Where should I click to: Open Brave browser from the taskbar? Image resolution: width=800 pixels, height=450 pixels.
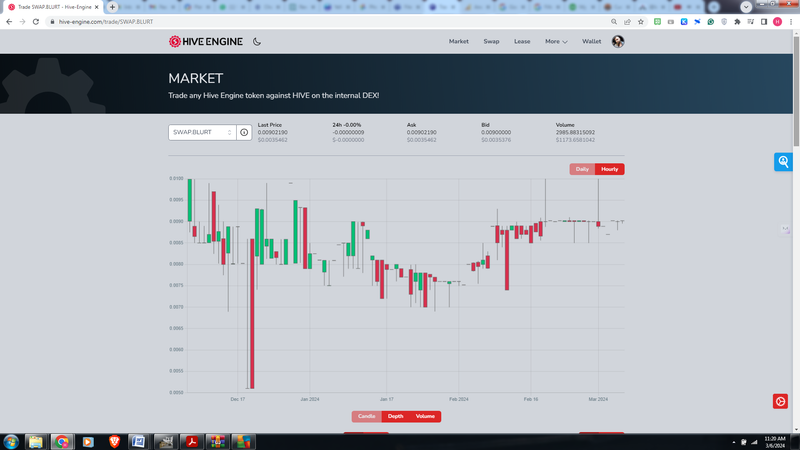[113, 441]
